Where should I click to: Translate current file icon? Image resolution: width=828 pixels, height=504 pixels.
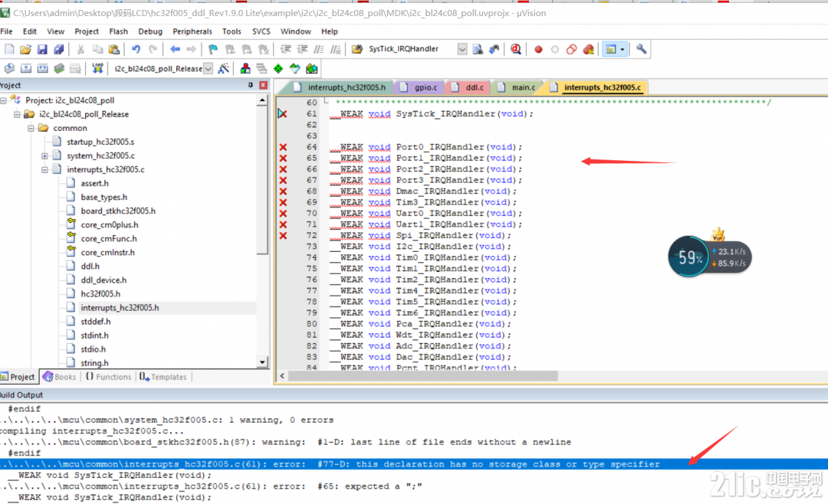(x=9, y=68)
